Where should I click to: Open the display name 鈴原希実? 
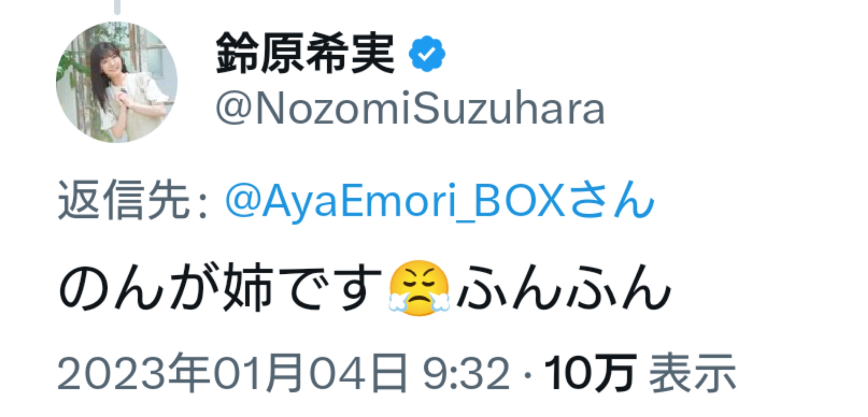305,53
